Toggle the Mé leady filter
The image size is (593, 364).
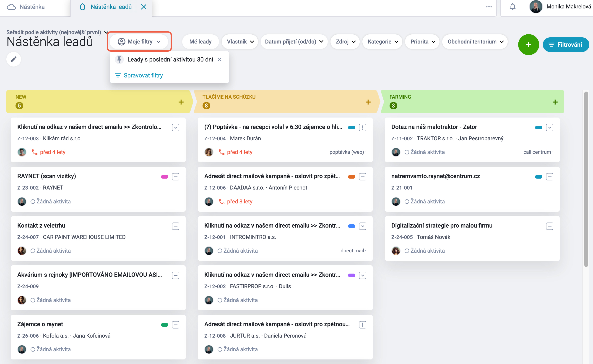pyautogui.click(x=200, y=42)
